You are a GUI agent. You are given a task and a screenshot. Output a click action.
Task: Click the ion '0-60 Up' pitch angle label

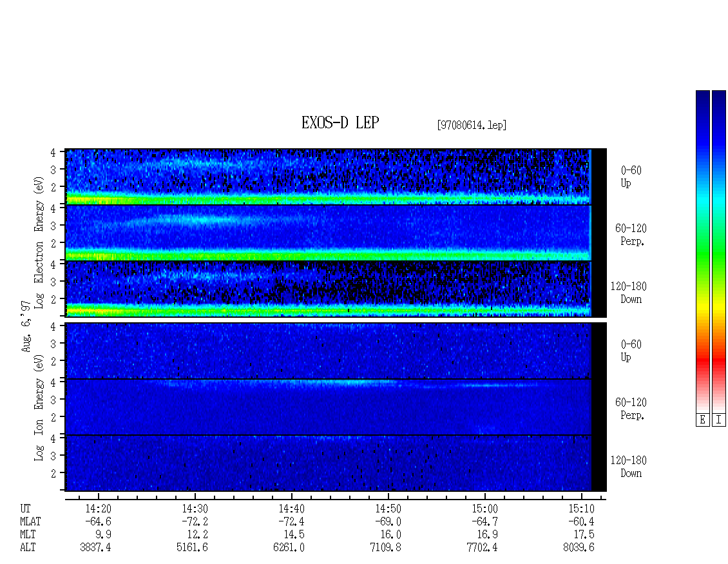[631, 351]
